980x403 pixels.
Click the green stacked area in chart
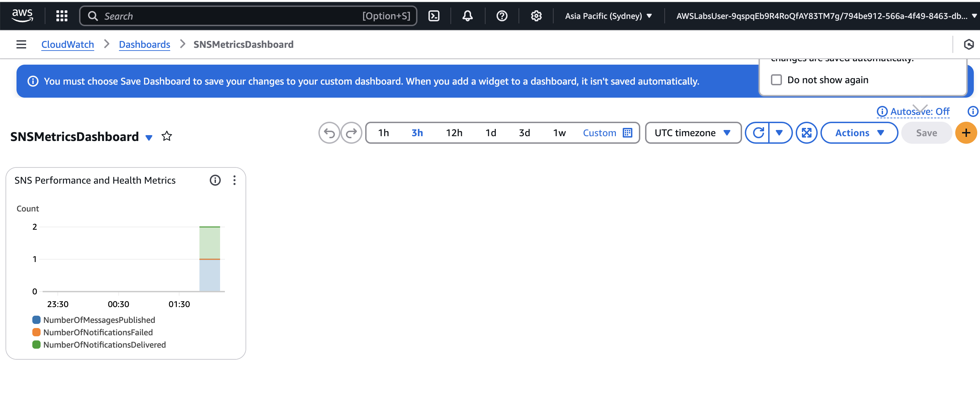210,243
